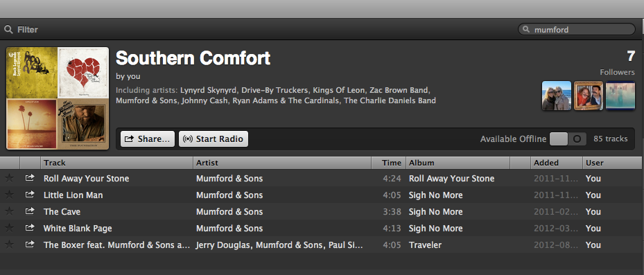Click share icon for The Cave

tap(30, 211)
